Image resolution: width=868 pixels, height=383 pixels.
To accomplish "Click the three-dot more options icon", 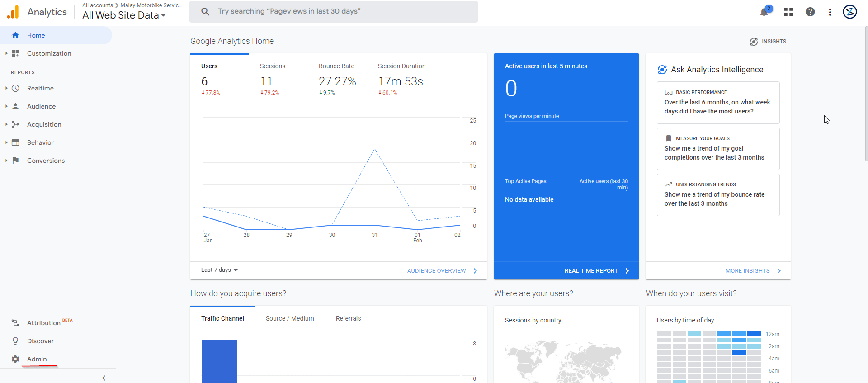I will pyautogui.click(x=830, y=12).
